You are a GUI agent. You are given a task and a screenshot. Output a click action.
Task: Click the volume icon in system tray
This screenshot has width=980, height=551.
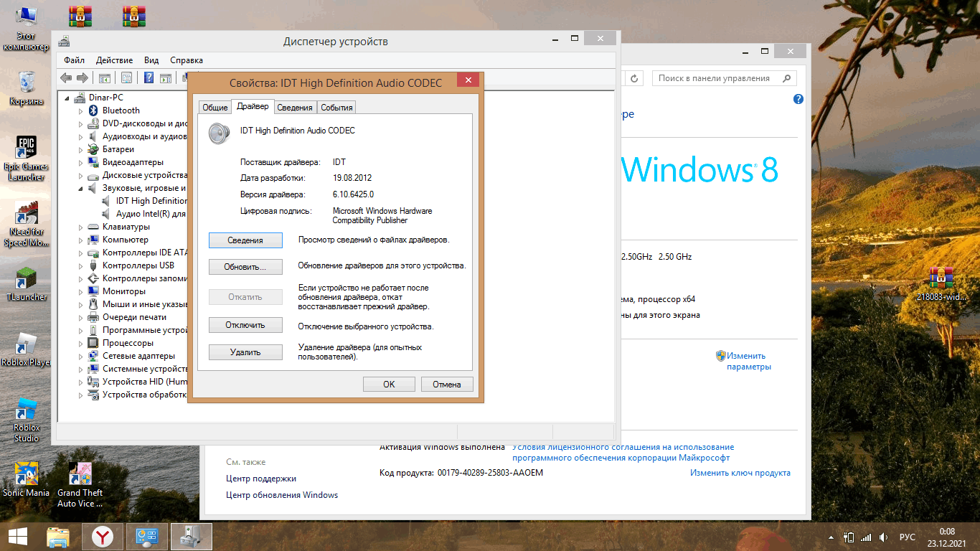884,537
